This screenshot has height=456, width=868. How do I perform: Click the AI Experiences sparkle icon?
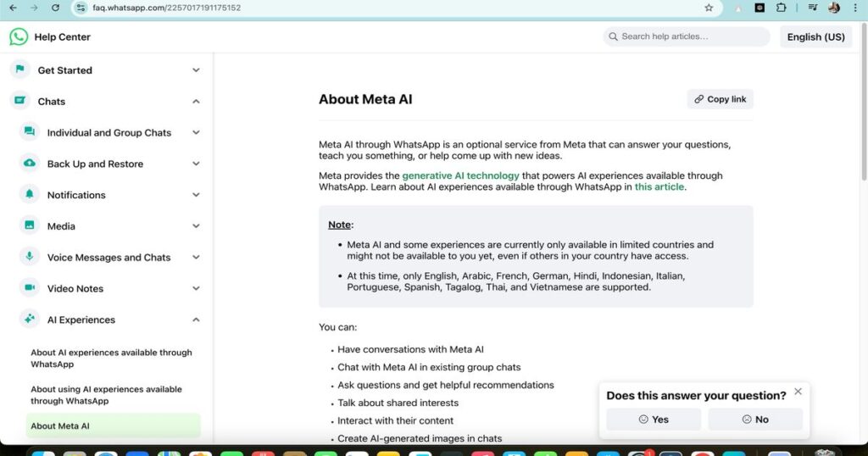pyautogui.click(x=30, y=319)
